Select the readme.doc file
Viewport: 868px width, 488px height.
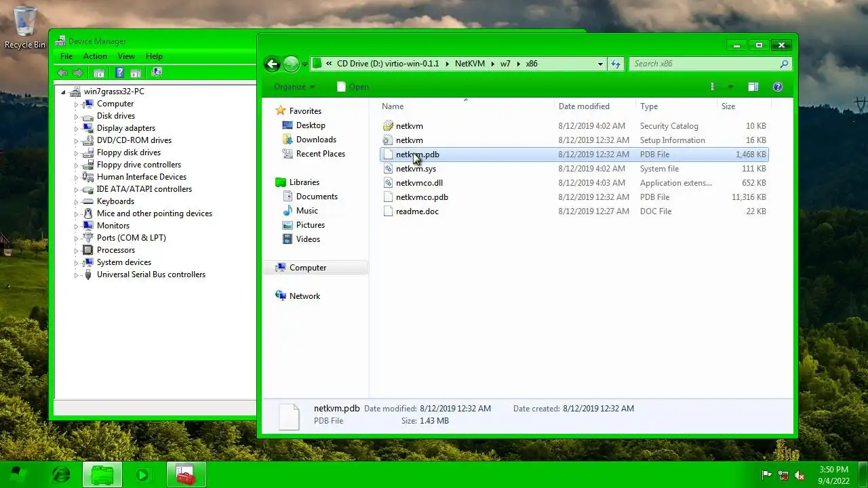pyautogui.click(x=574, y=211)
